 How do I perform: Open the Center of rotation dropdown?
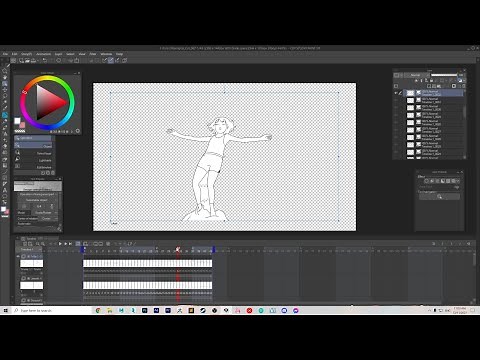(48, 219)
